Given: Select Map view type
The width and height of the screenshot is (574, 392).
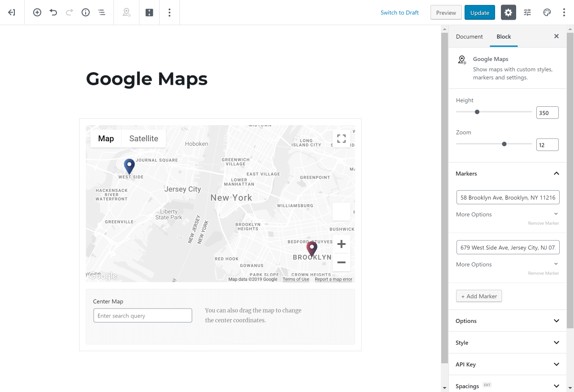Looking at the screenshot, I should click(x=106, y=139).
